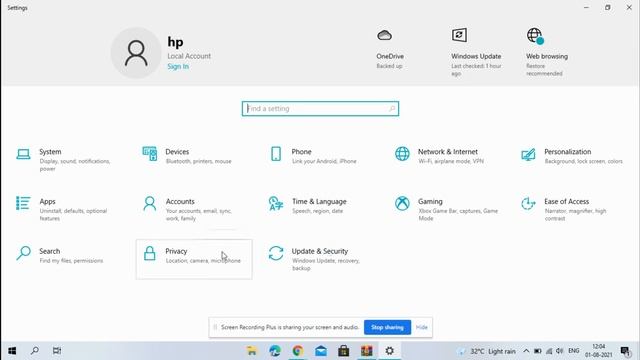
Task: Open the Windows Start menu
Action: point(12,351)
